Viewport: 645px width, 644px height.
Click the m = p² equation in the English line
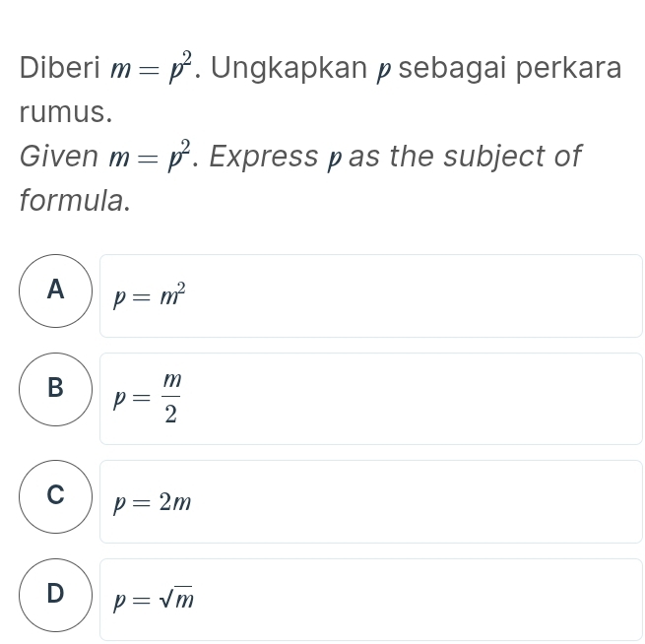pos(157,156)
